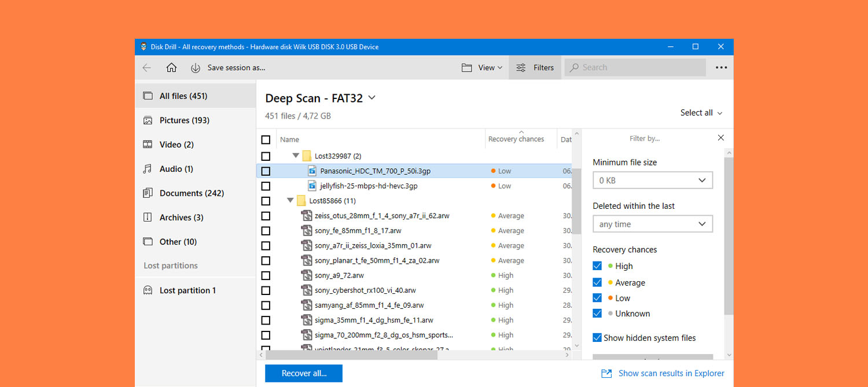Click the Panasonic_HDC_TM_700_P_50i.3gp file icon
Image resolution: width=868 pixels, height=387 pixels.
pos(312,171)
